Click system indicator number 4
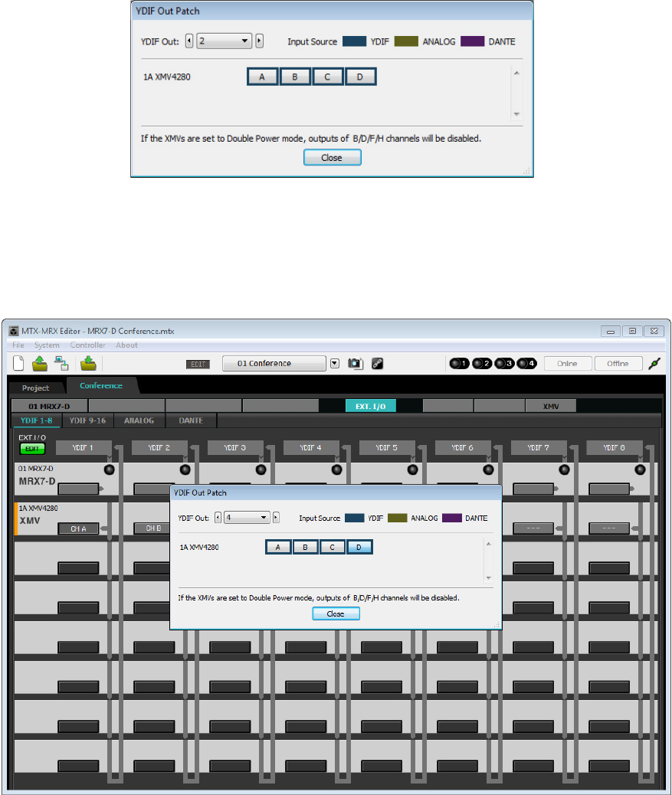The height and width of the screenshot is (795, 672). click(x=526, y=363)
